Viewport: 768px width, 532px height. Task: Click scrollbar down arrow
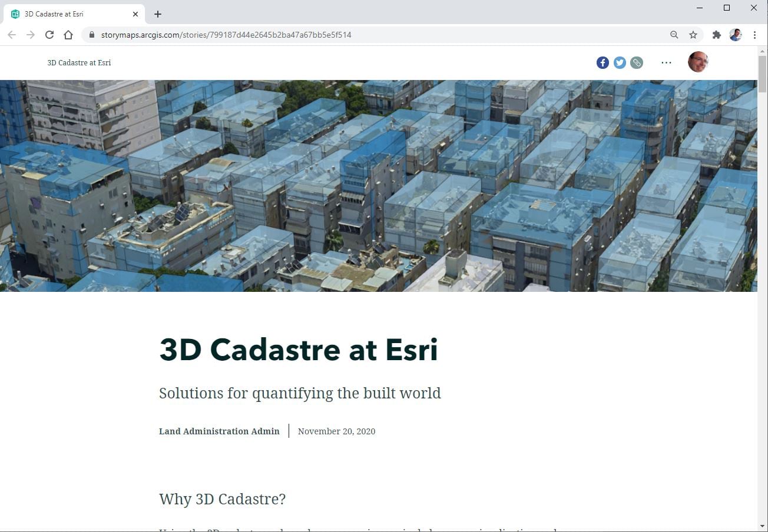[762, 526]
